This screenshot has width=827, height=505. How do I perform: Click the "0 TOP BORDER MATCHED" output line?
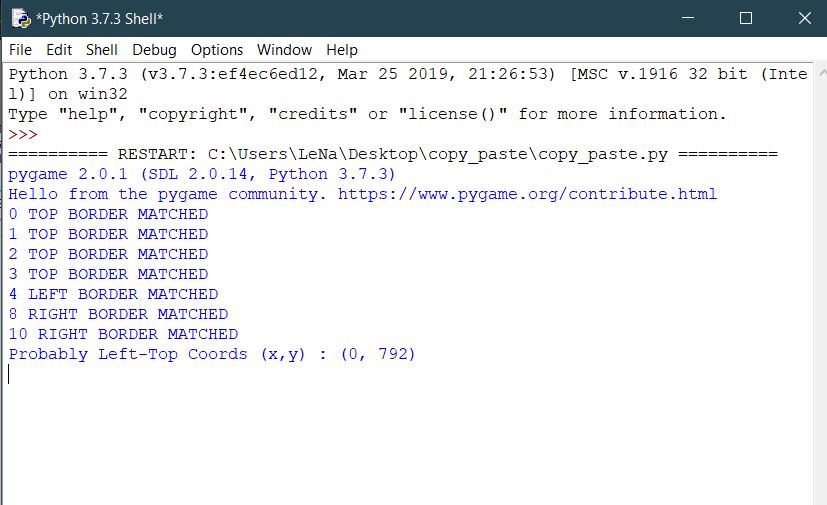108,214
